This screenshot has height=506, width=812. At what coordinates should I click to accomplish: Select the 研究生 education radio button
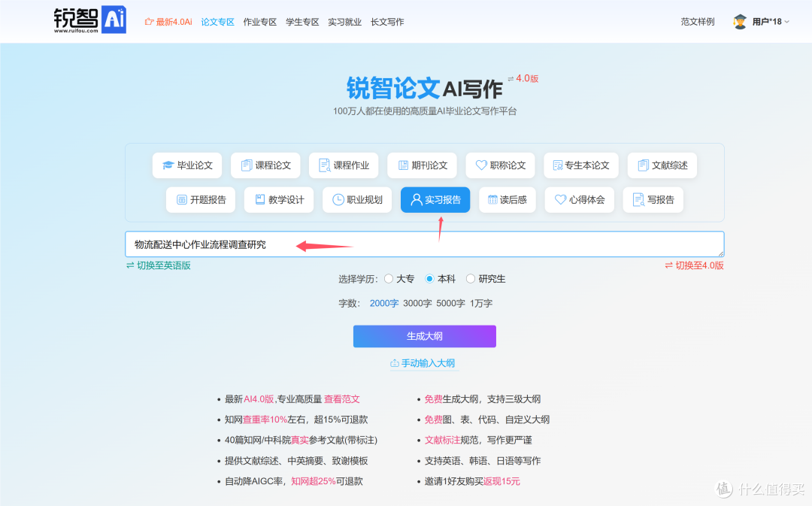tap(470, 279)
